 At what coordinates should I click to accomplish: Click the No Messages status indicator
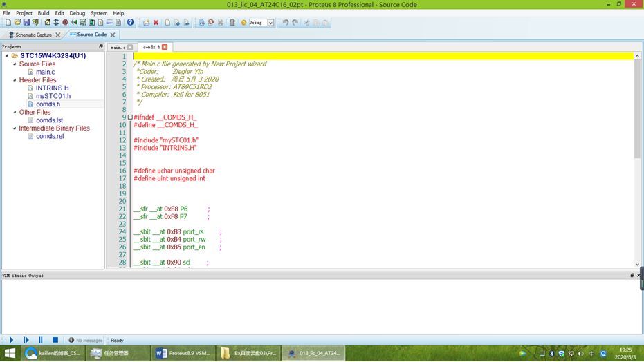tap(86, 341)
